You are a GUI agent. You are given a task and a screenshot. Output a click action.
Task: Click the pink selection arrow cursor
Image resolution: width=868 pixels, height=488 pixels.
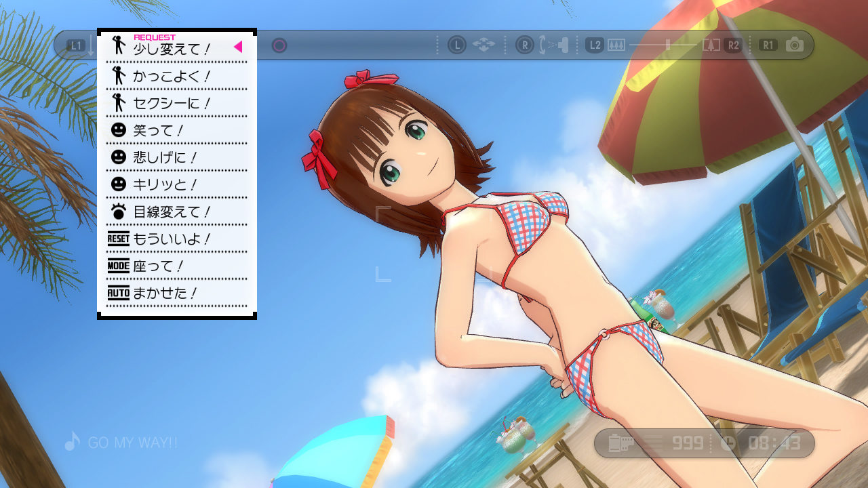[238, 47]
